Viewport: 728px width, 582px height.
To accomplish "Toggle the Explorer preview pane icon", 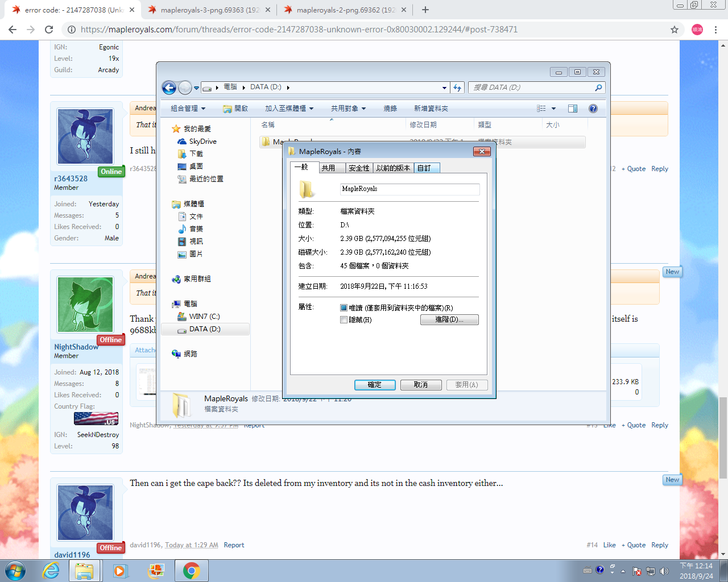I will (x=573, y=109).
